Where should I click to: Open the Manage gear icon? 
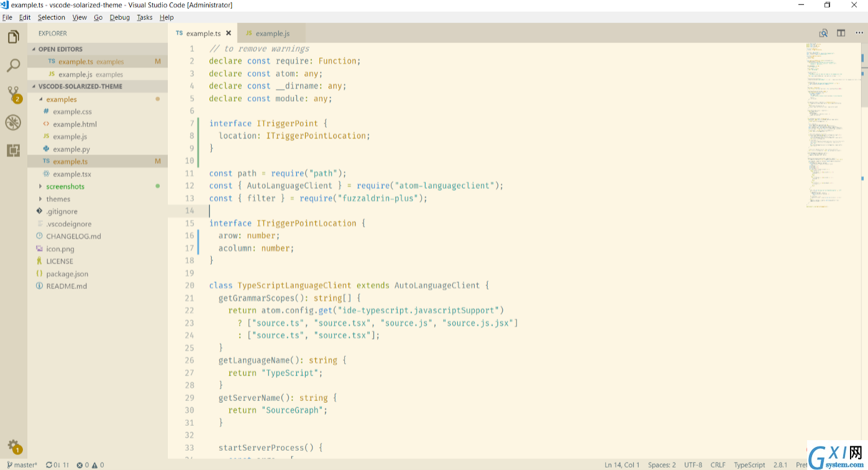(14, 446)
